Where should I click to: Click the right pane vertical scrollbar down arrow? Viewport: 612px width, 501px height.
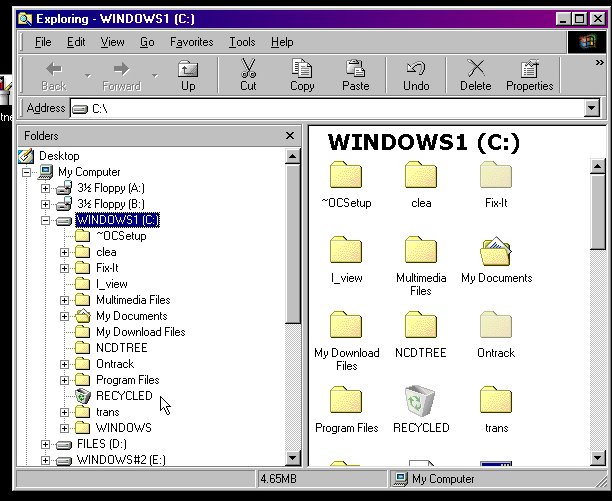coord(597,458)
